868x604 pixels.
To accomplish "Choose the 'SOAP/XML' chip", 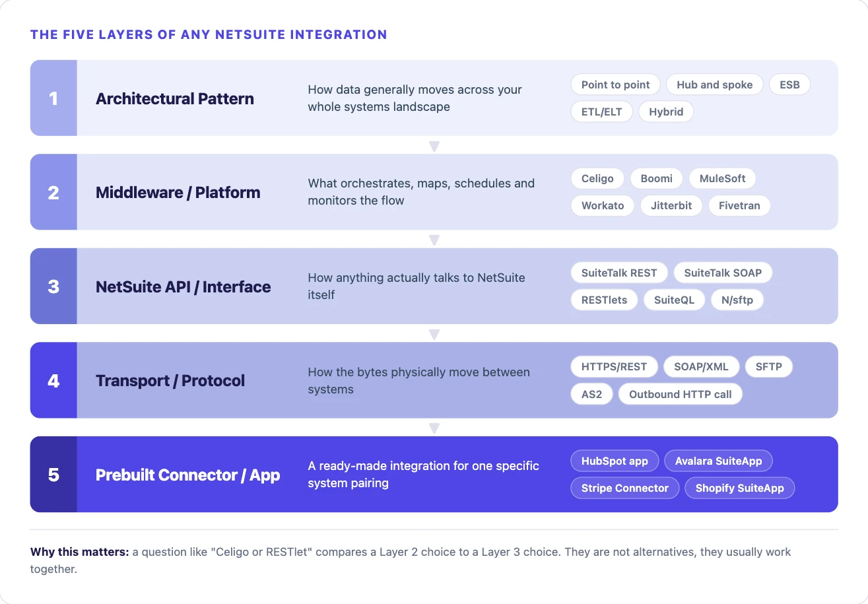I will tap(701, 366).
